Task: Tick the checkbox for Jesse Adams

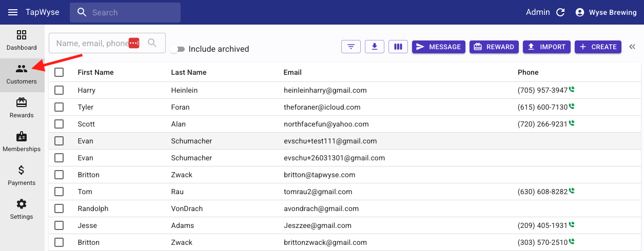Action: pos(59,225)
